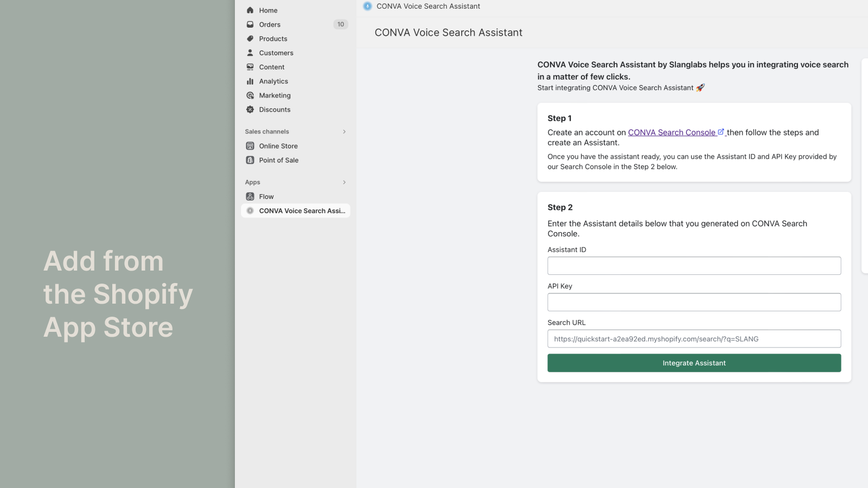Click the Search URL input field
The width and height of the screenshot is (868, 488).
[694, 339]
